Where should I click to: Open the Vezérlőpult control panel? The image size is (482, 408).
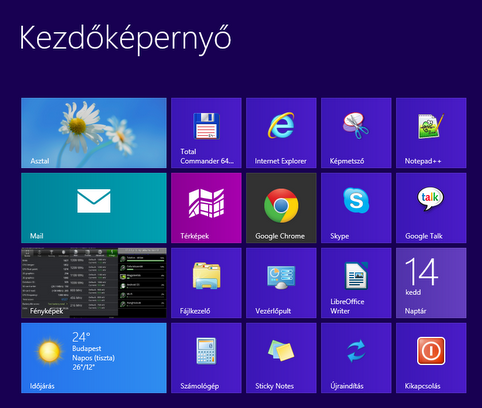point(281,283)
